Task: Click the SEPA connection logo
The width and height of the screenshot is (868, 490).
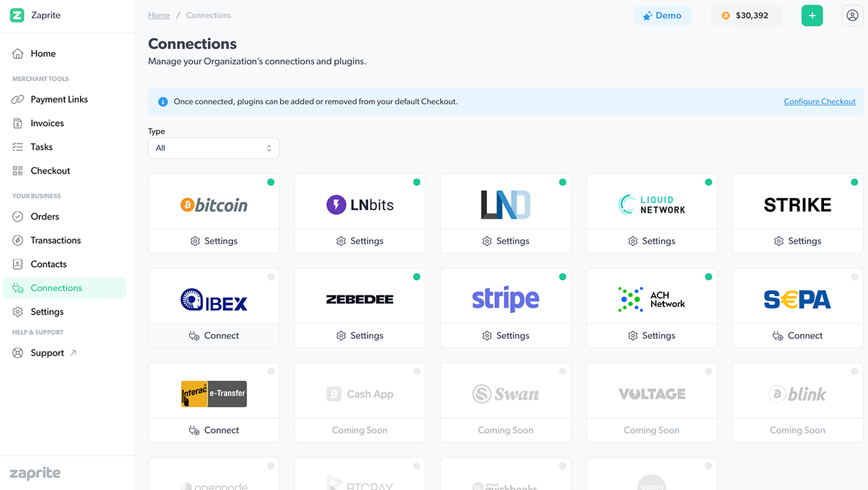Action: [x=797, y=300]
